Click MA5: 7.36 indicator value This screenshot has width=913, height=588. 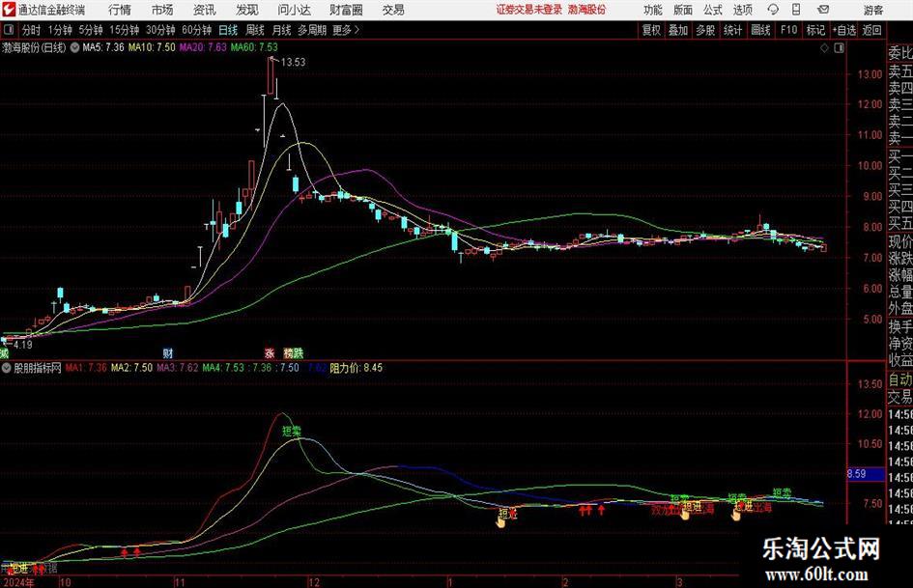pos(103,47)
